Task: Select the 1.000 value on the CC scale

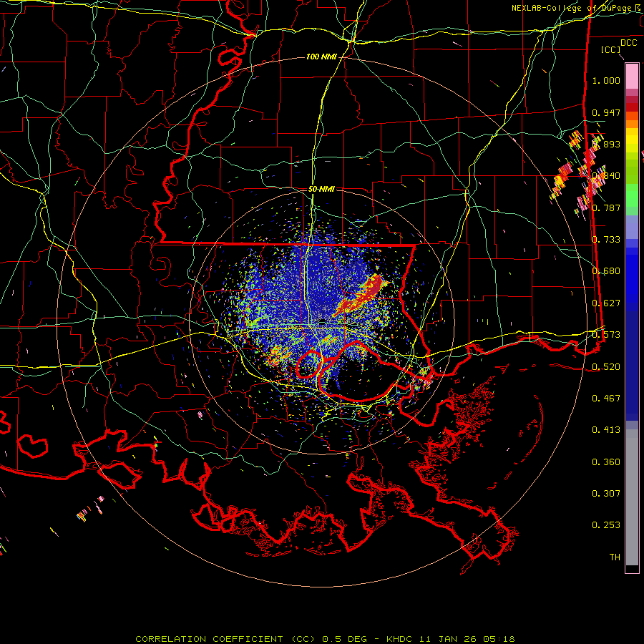Action: coord(606,80)
